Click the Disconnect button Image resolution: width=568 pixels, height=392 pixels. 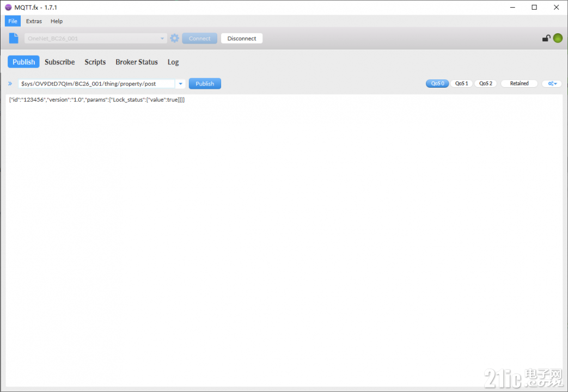click(x=242, y=39)
